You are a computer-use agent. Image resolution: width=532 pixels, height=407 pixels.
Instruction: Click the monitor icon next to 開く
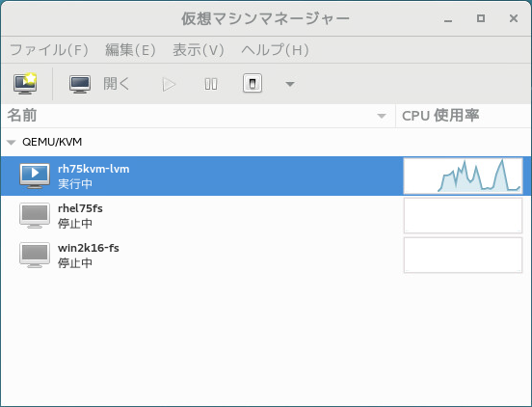click(x=80, y=84)
